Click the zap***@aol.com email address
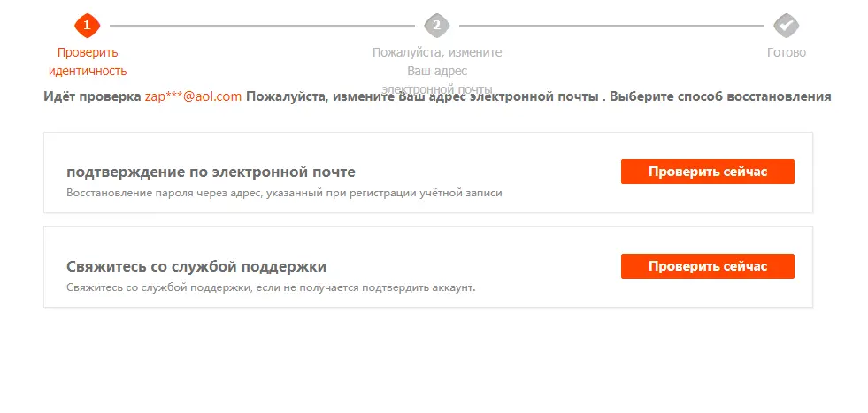Viewport: 868px width, 413px height. (x=193, y=96)
